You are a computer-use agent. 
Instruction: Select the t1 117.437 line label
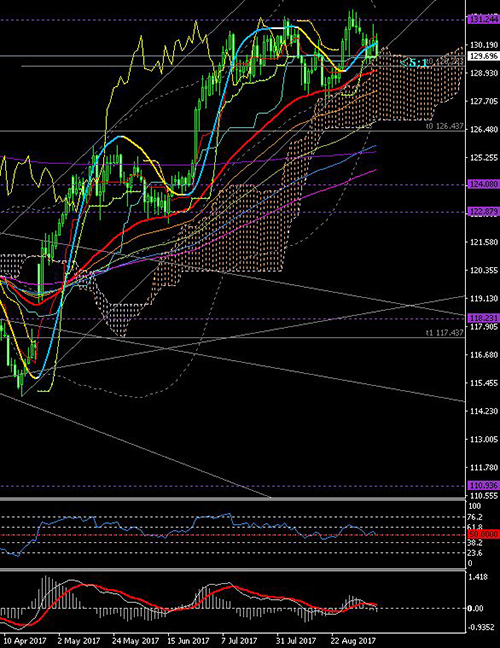click(x=445, y=332)
